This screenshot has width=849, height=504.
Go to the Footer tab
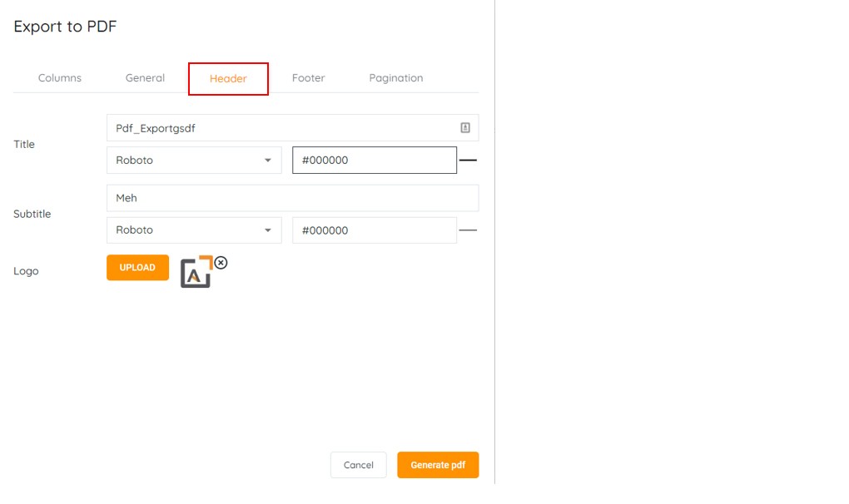308,78
